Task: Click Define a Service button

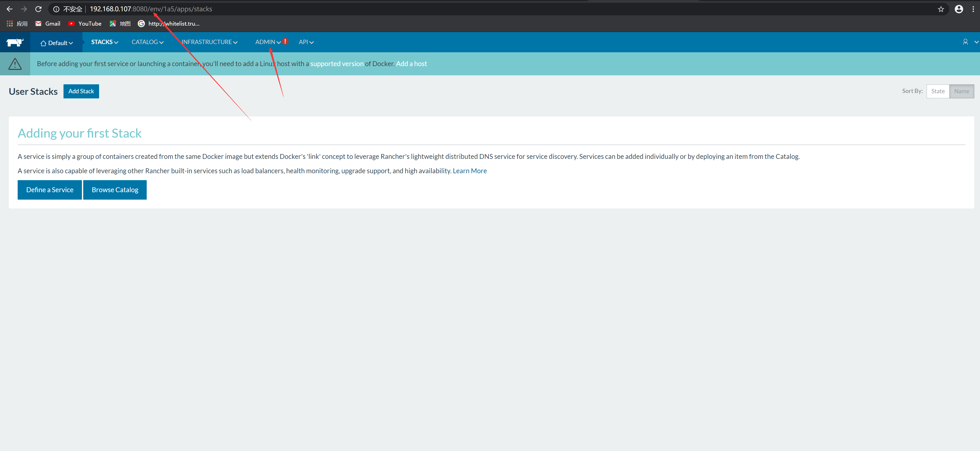Action: 50,190
